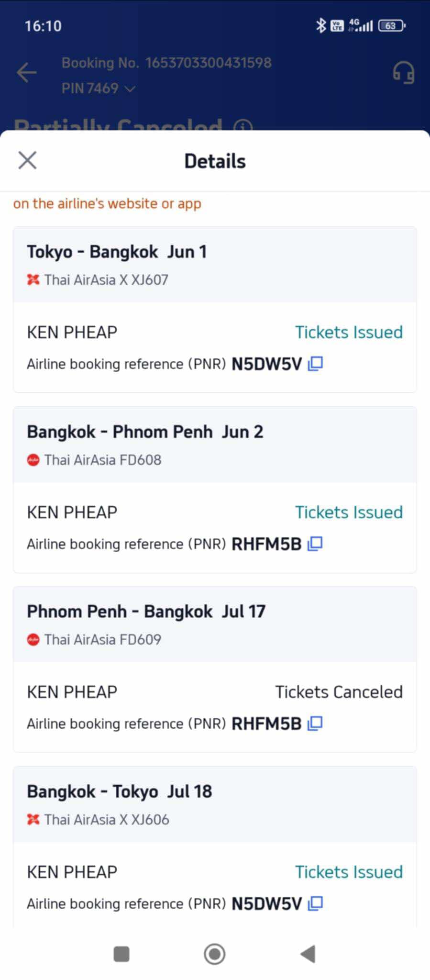Tap the info icon beside Partially Canceled

243,126
